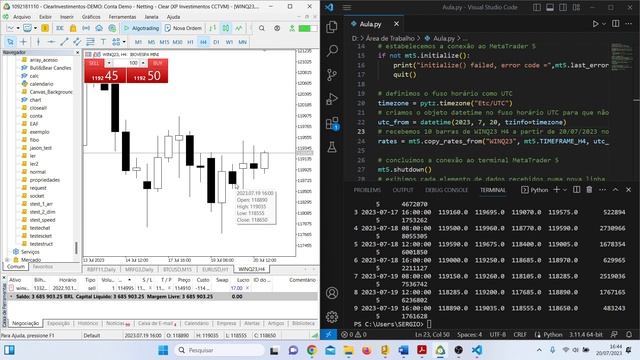Click Navigator vertical scrollbar
This screenshot has width=640, height=360.
[x=76, y=247]
